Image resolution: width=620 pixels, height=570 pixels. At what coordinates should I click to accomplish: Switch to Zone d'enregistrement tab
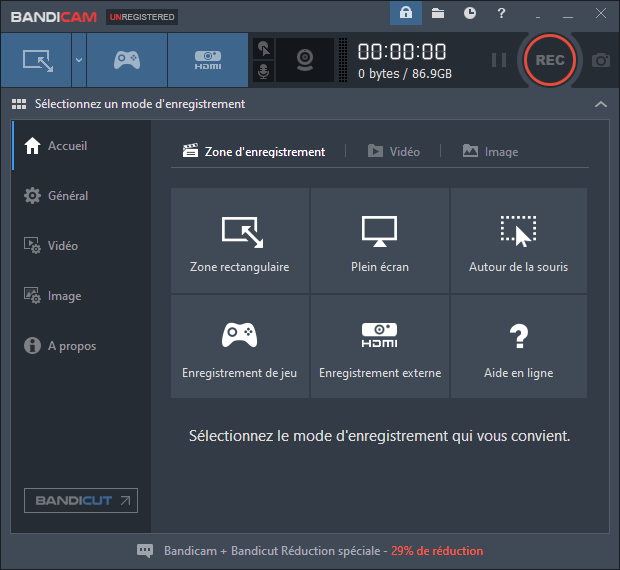254,151
